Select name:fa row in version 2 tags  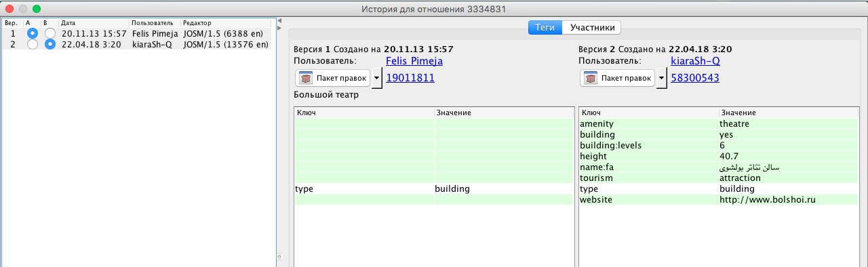click(x=719, y=167)
